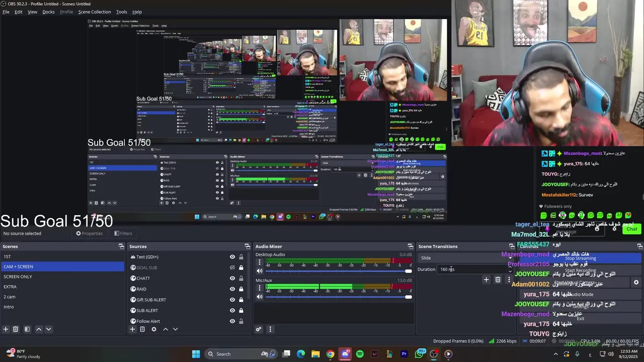
Task: Add a scene transition with plus icon
Action: click(486, 280)
